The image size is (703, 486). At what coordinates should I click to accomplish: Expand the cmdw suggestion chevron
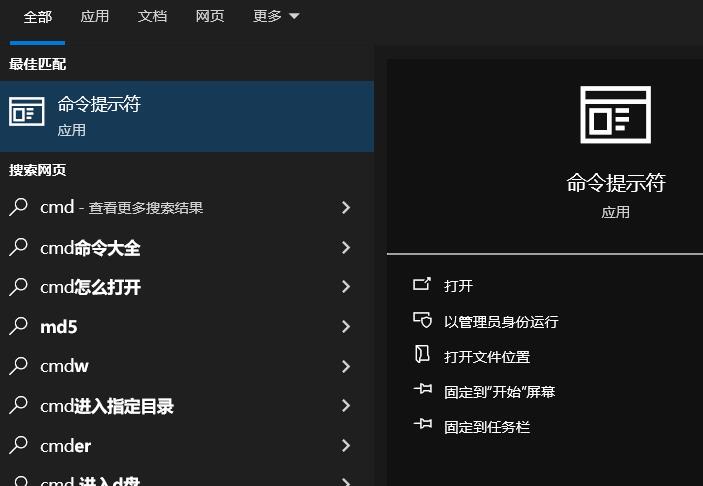[346, 366]
